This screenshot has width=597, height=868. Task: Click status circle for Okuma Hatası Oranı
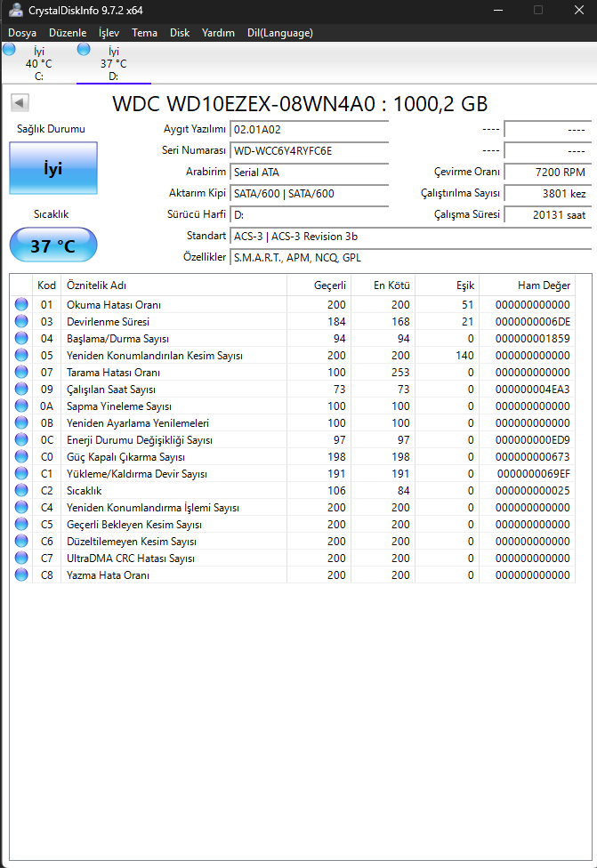coord(21,304)
